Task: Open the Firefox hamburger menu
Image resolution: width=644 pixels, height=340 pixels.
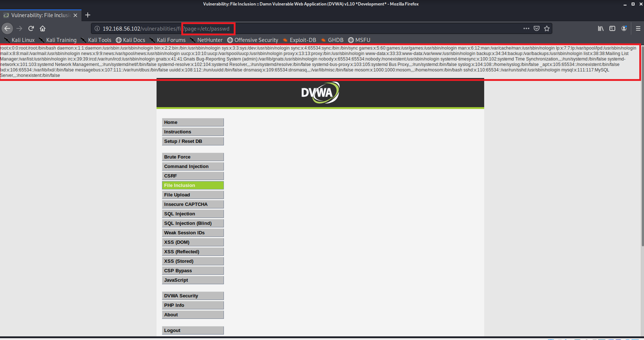Action: [x=638, y=28]
